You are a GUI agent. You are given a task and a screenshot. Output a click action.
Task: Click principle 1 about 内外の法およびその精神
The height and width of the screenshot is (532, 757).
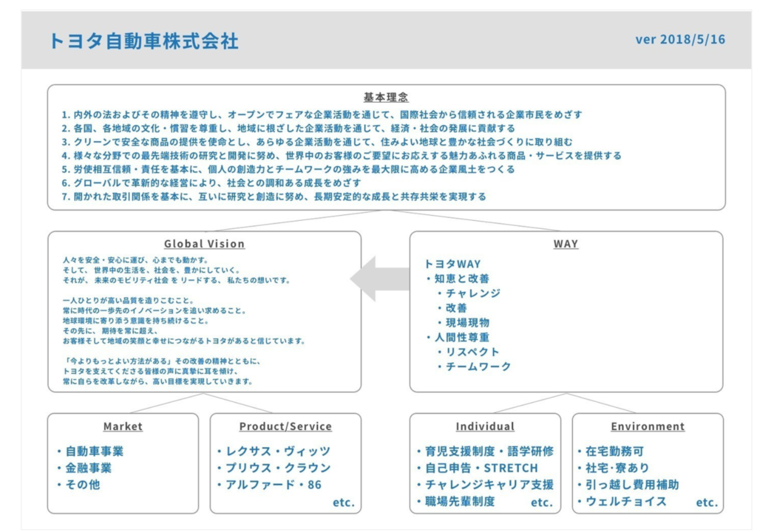(322, 115)
